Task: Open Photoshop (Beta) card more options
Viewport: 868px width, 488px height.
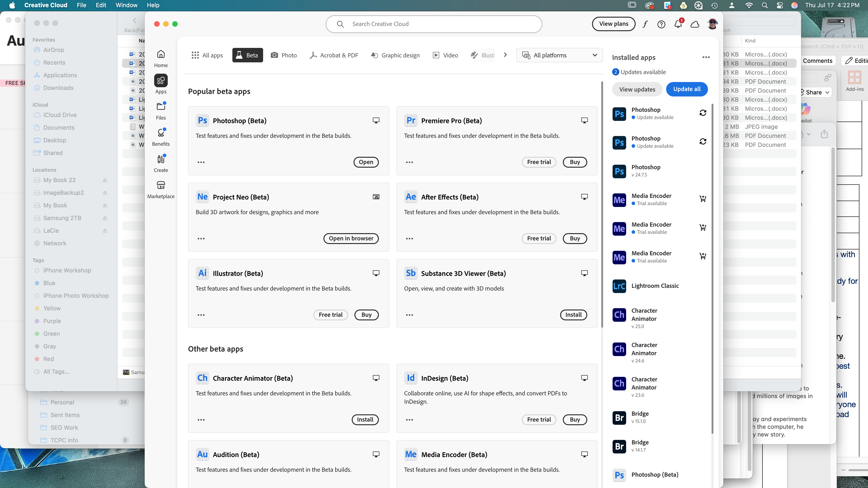Action: point(201,162)
